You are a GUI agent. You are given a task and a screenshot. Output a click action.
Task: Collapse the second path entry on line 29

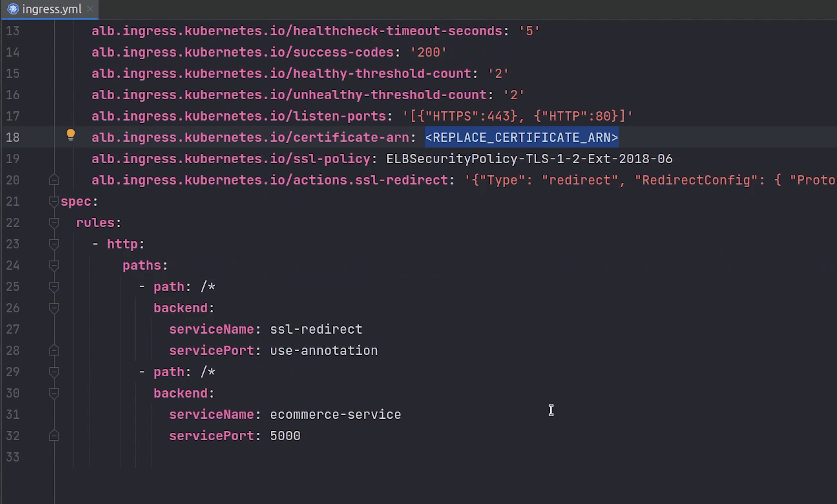[54, 372]
